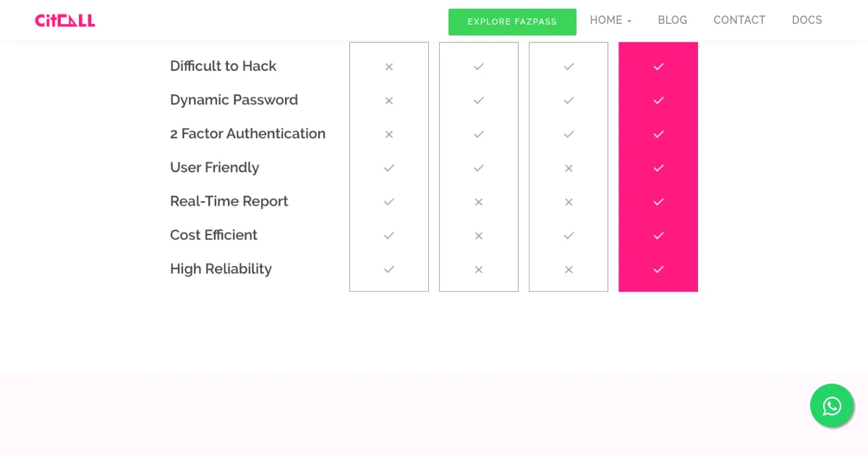Click the cross for High Reliability, third column
The height and width of the screenshot is (456, 868).
click(x=569, y=269)
